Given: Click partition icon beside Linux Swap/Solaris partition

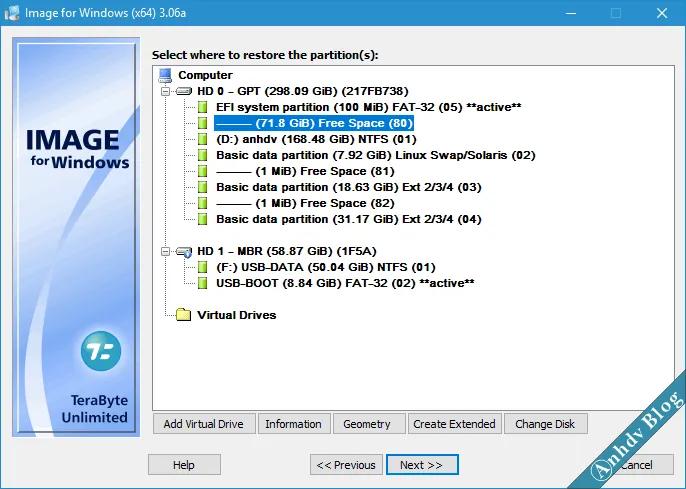Looking at the screenshot, I should pos(202,155).
